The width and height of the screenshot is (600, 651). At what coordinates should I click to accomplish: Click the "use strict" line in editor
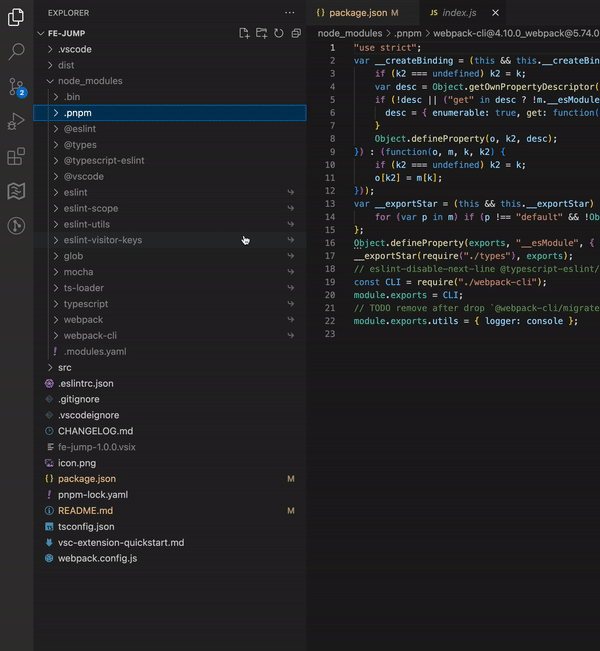click(x=387, y=48)
